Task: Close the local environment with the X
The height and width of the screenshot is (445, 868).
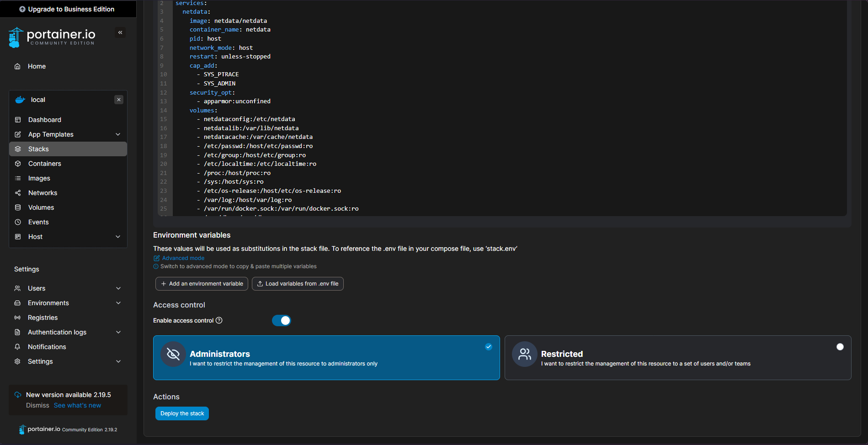Action: point(118,99)
